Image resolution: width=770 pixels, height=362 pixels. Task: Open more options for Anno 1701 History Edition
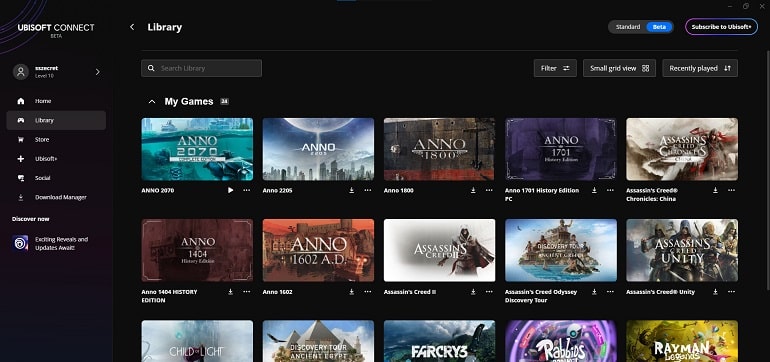(610, 190)
